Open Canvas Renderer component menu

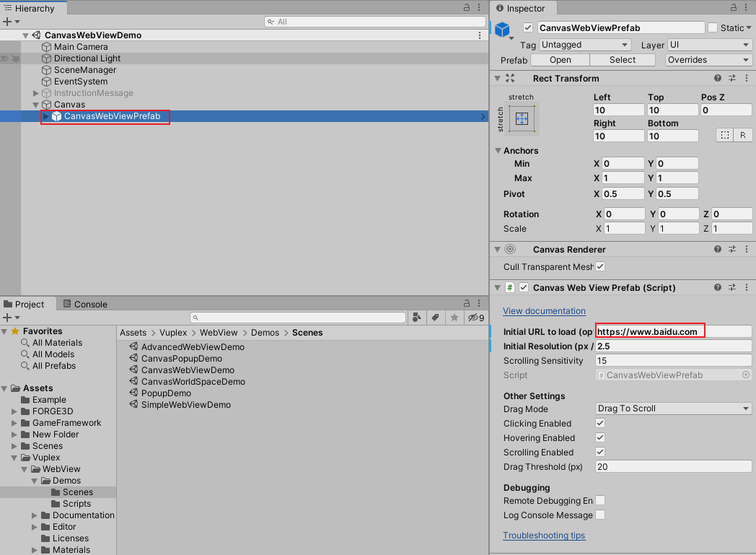747,249
